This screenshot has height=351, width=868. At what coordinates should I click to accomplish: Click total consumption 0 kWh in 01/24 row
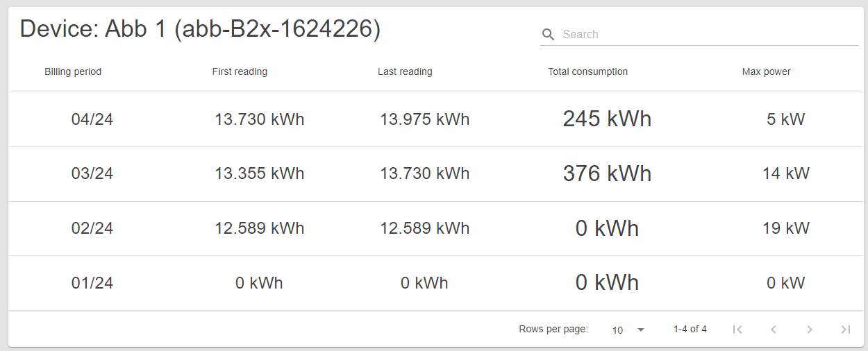click(x=608, y=282)
